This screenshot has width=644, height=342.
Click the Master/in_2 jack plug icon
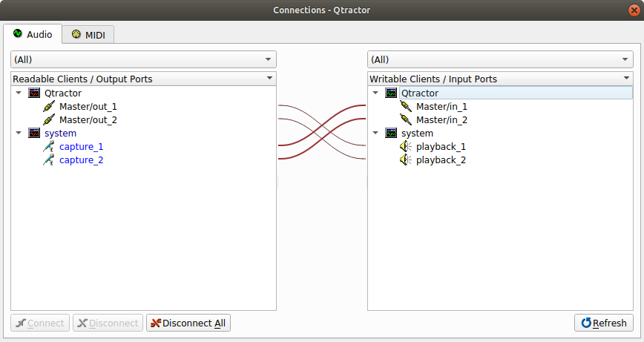pyautogui.click(x=406, y=120)
